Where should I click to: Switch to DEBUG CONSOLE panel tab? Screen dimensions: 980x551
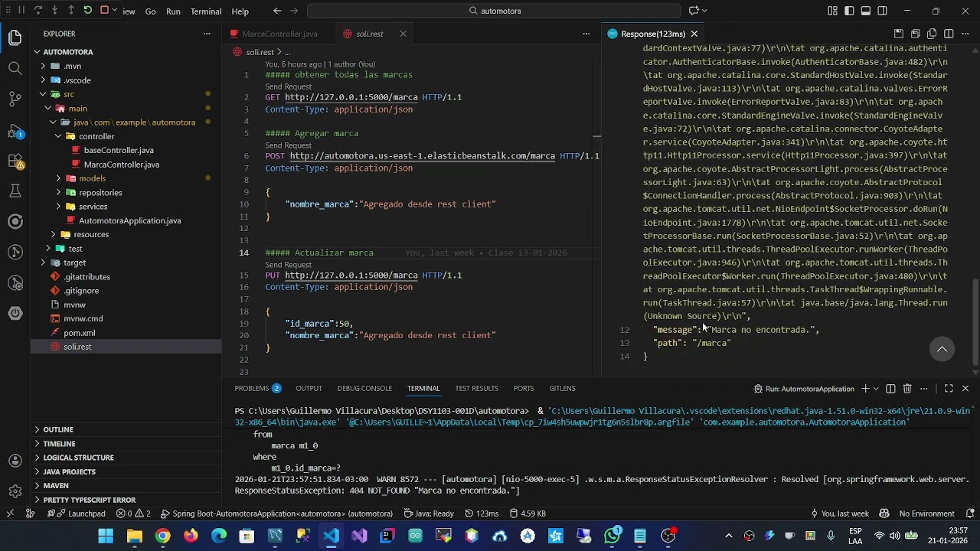364,388
